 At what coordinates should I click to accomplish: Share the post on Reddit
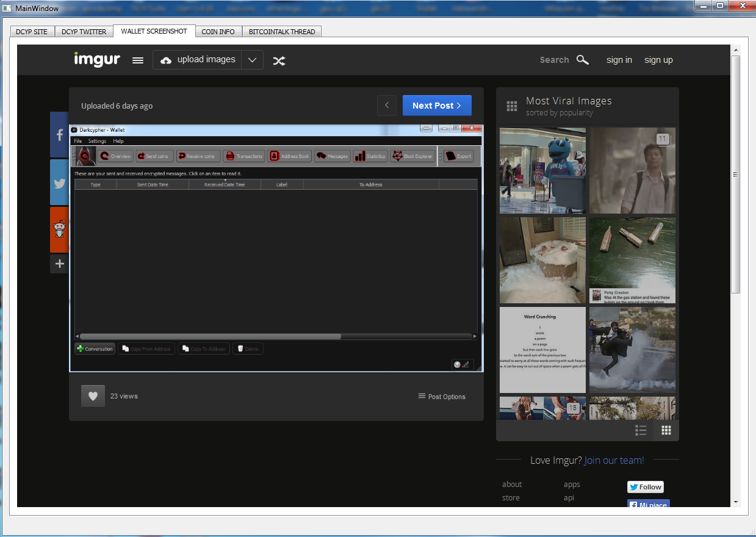(x=59, y=229)
